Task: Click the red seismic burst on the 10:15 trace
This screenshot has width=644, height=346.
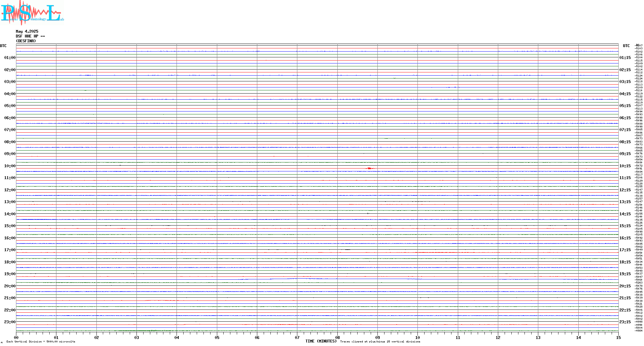Action: 370,168
